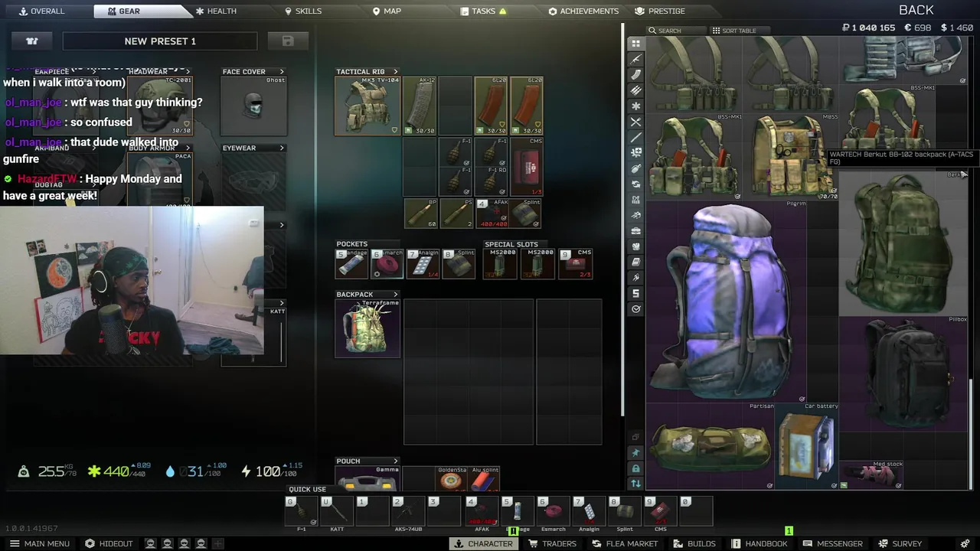Open the Builds screen

tap(694, 543)
